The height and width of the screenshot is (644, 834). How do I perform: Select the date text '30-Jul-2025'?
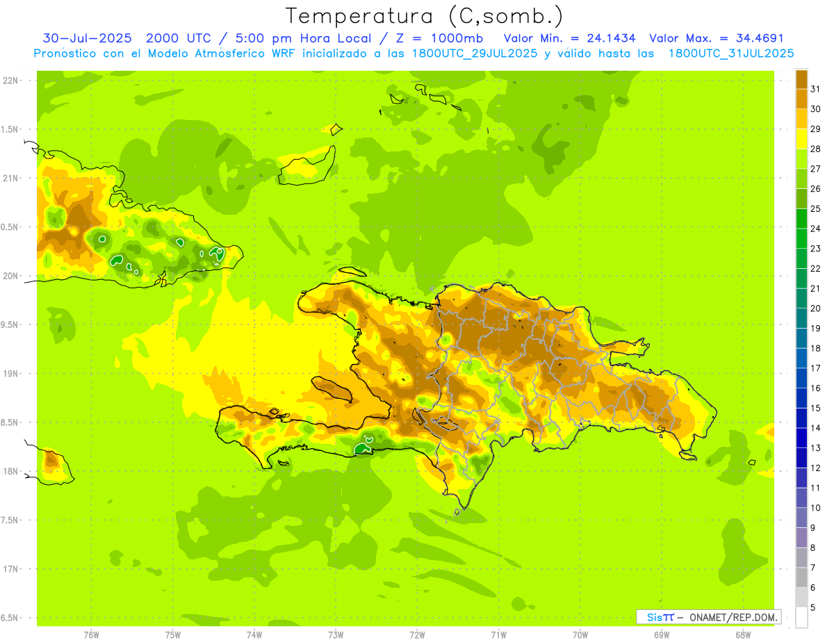(87, 38)
